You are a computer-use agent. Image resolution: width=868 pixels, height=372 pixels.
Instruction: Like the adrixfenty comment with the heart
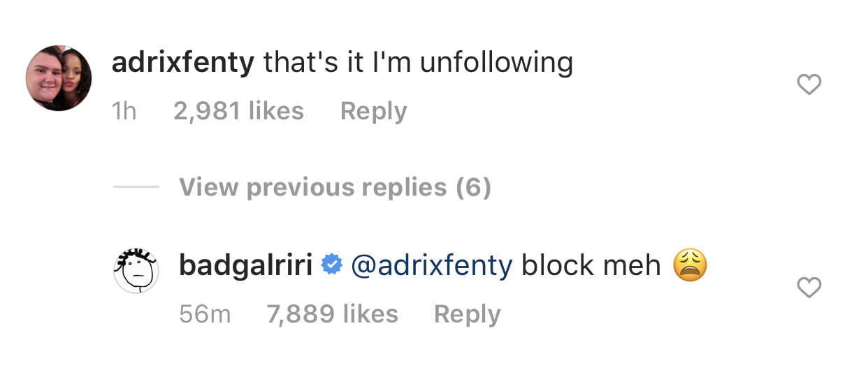click(x=809, y=85)
